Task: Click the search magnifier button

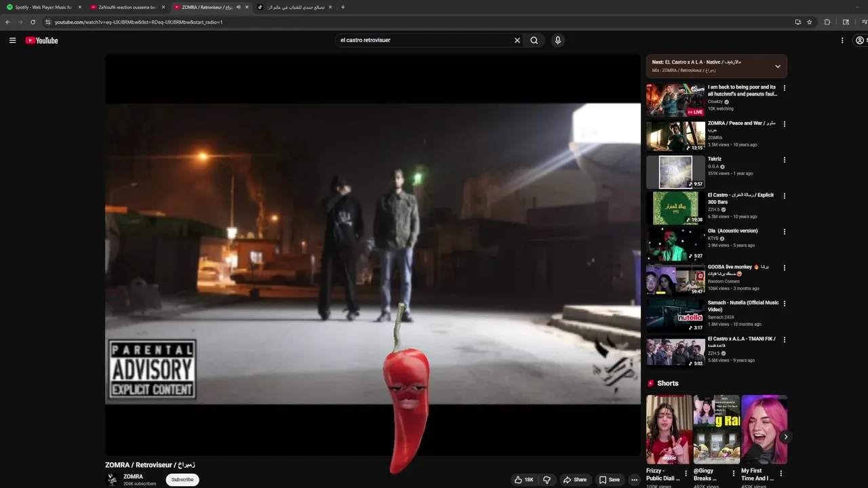Action: tap(534, 40)
